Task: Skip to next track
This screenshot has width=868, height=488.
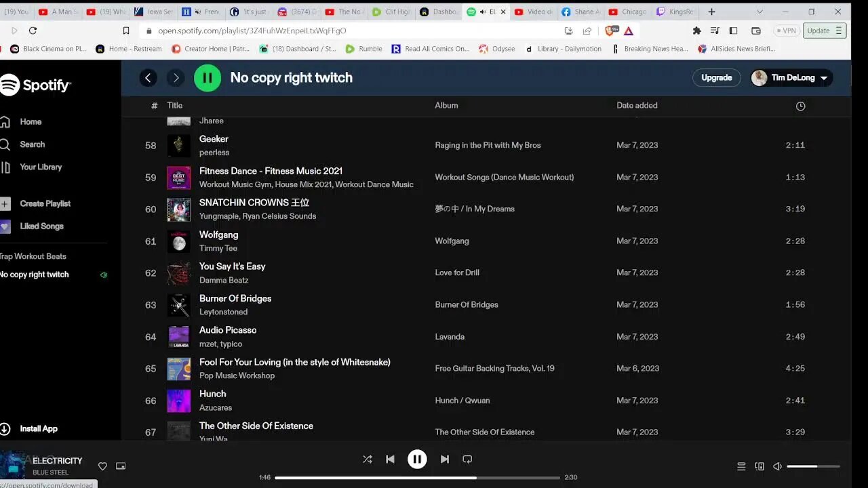Action: (x=444, y=459)
